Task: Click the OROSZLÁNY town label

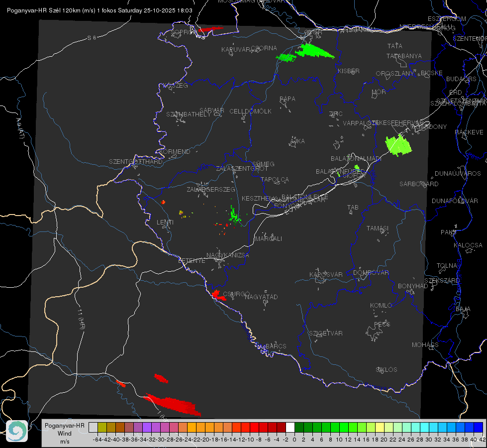Action: pos(395,74)
